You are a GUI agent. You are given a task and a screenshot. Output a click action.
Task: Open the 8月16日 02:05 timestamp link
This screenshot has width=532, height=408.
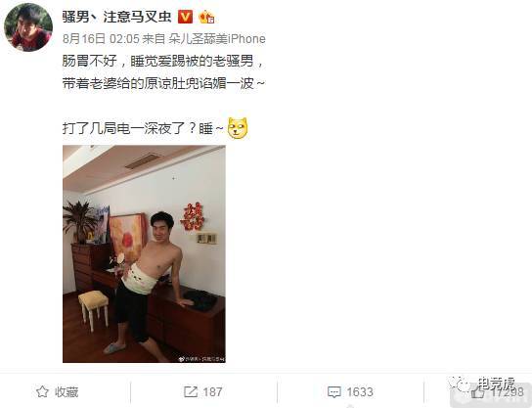(x=101, y=39)
